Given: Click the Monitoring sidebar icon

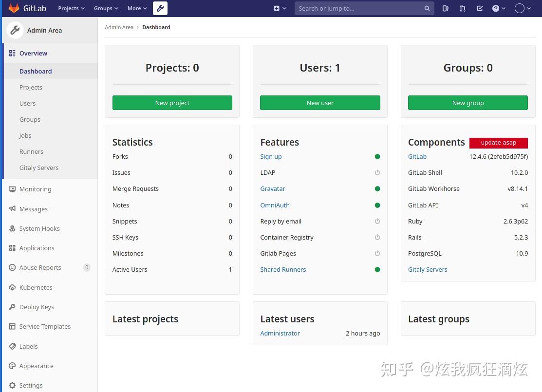Looking at the screenshot, I should [12, 189].
